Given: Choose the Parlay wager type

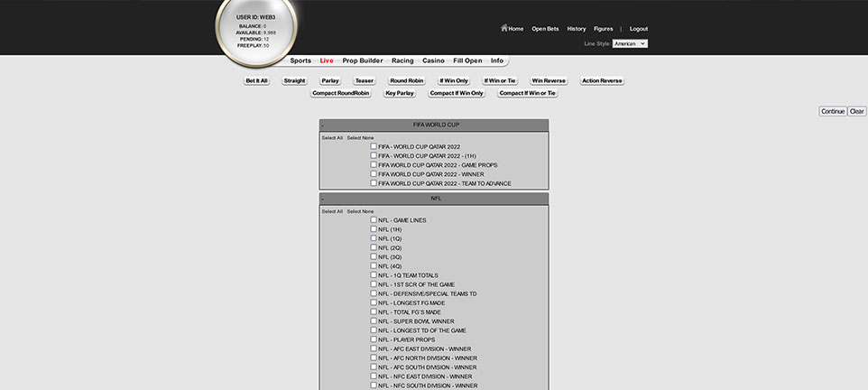Looking at the screenshot, I should pyautogui.click(x=330, y=81).
